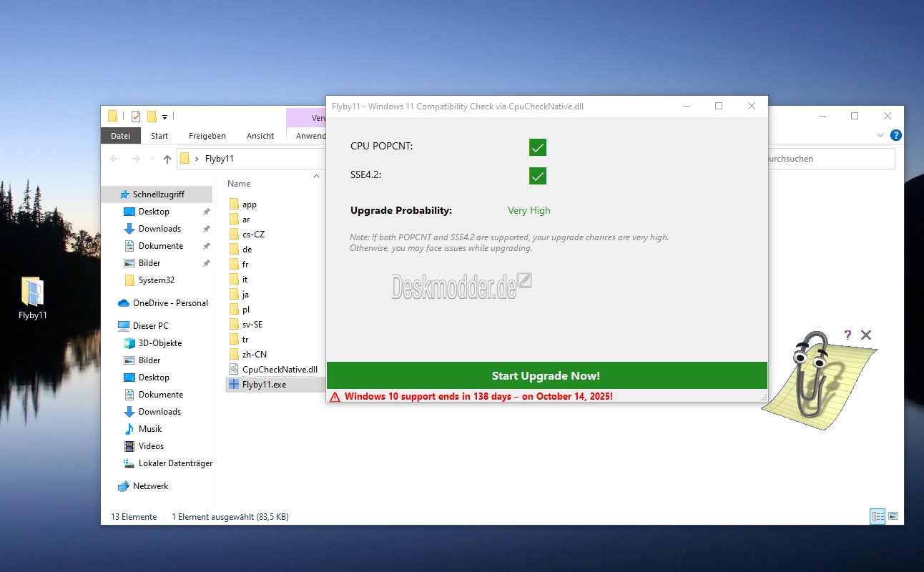Click the Windows 10 support ends notice
The image size is (924, 572).
click(x=478, y=396)
